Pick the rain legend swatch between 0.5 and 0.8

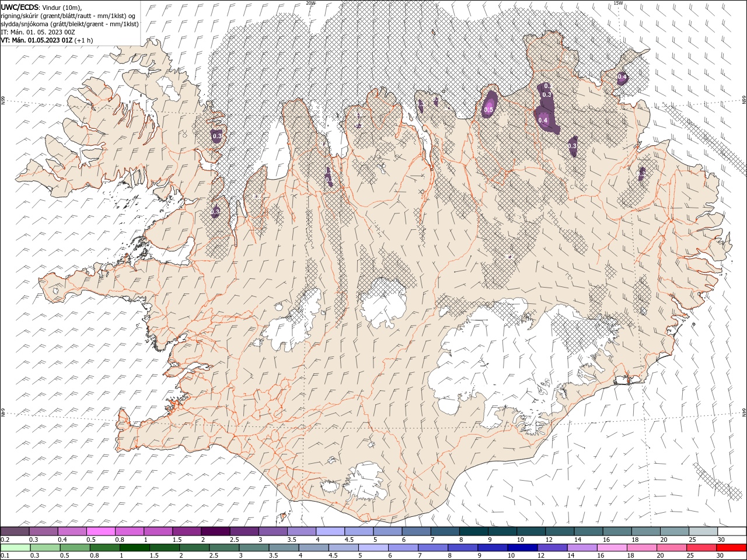click(x=75, y=548)
